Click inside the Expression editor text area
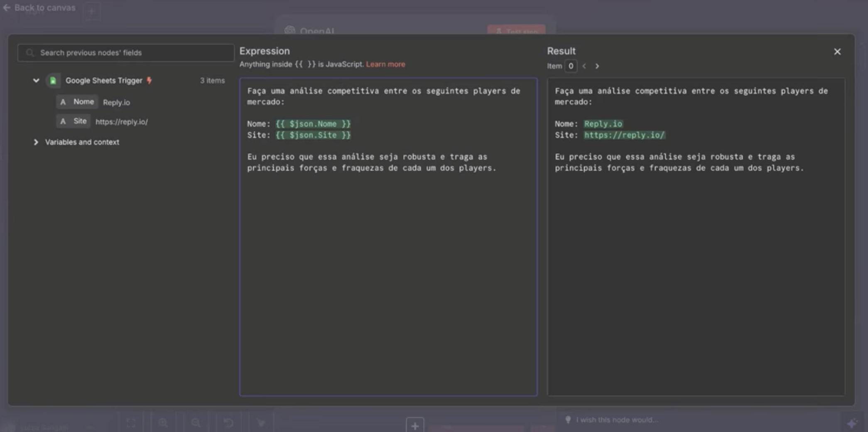The width and height of the screenshot is (868, 432). [388, 270]
